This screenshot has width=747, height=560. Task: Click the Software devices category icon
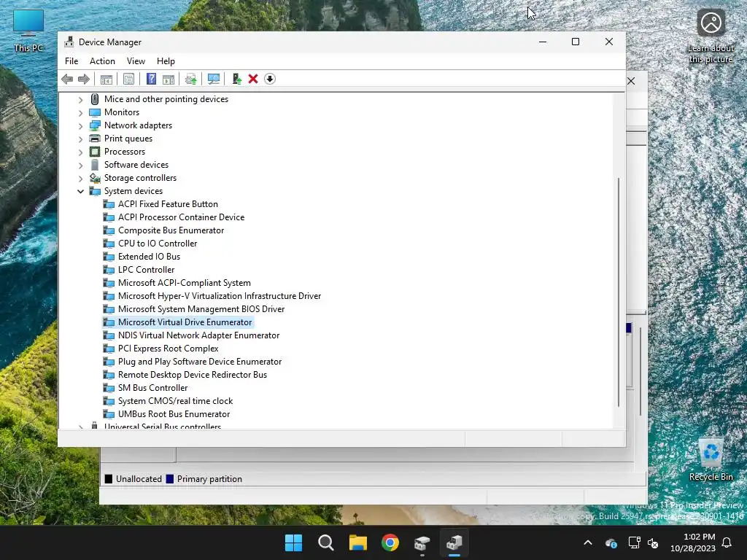[x=95, y=165]
